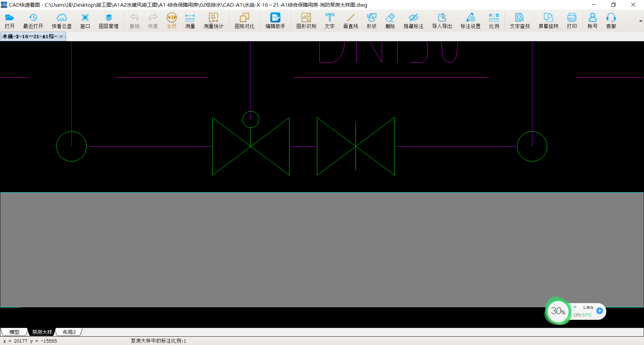Screen dimensions: 644x345
Task: Click the magenta DN150 pipe label
Action: tap(389, 52)
